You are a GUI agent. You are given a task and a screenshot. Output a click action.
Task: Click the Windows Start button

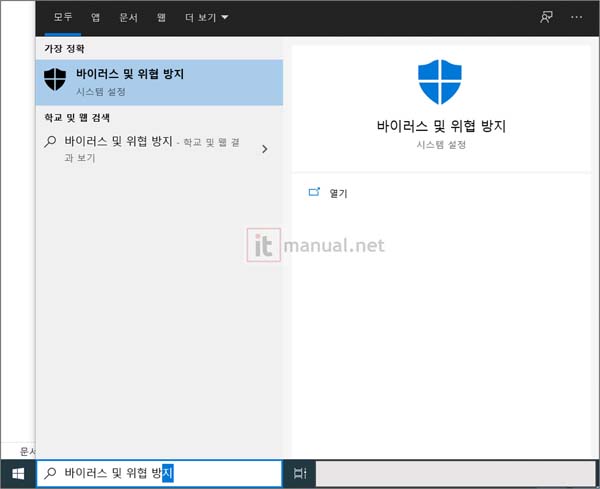coord(18,474)
